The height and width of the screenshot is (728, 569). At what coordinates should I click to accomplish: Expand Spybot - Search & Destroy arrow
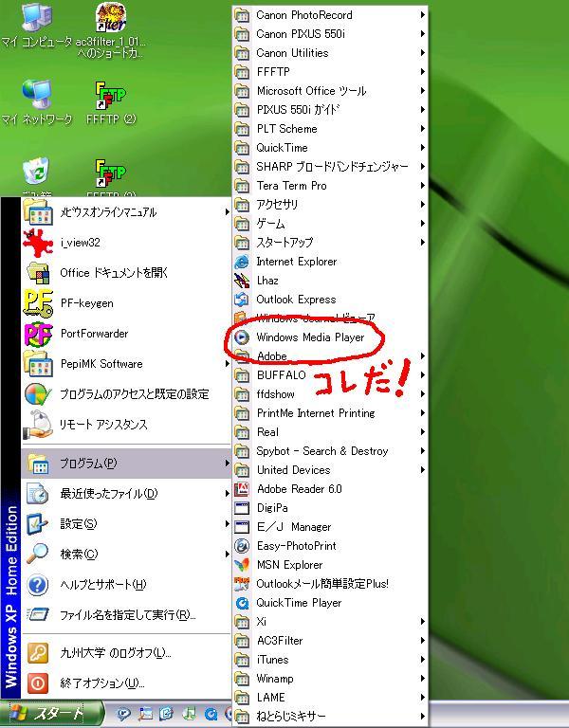tap(422, 451)
